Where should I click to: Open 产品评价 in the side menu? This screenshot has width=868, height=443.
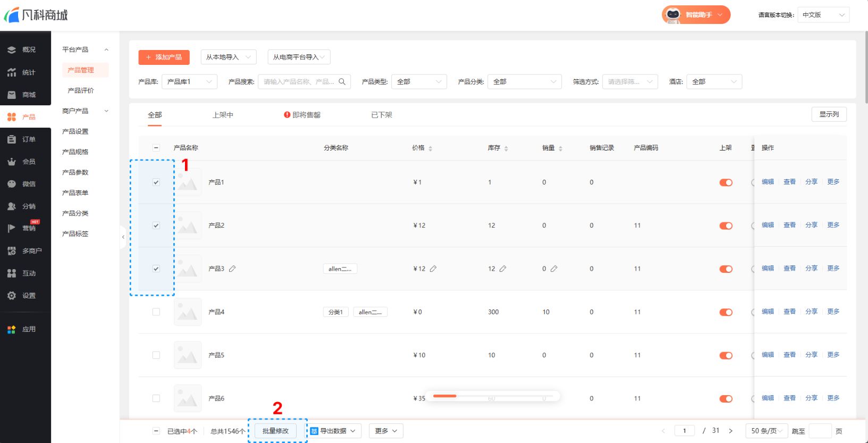81,90
